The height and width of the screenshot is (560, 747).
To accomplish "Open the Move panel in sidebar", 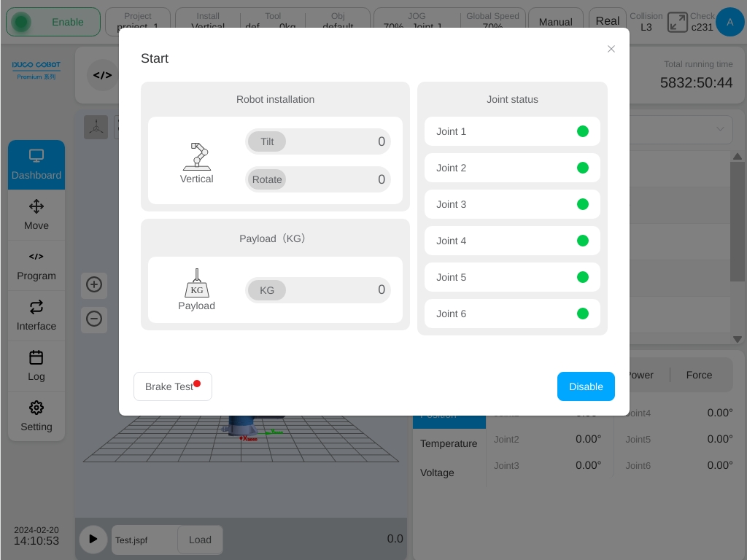I will (36, 215).
